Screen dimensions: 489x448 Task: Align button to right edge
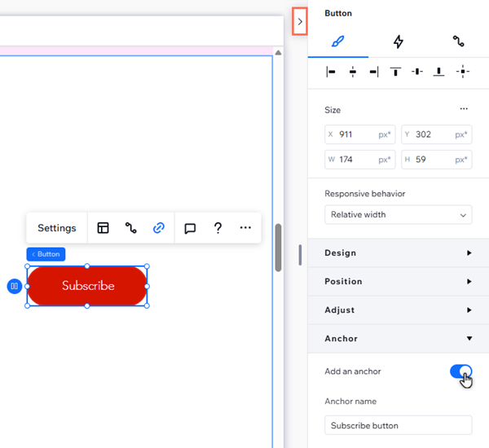click(x=374, y=72)
